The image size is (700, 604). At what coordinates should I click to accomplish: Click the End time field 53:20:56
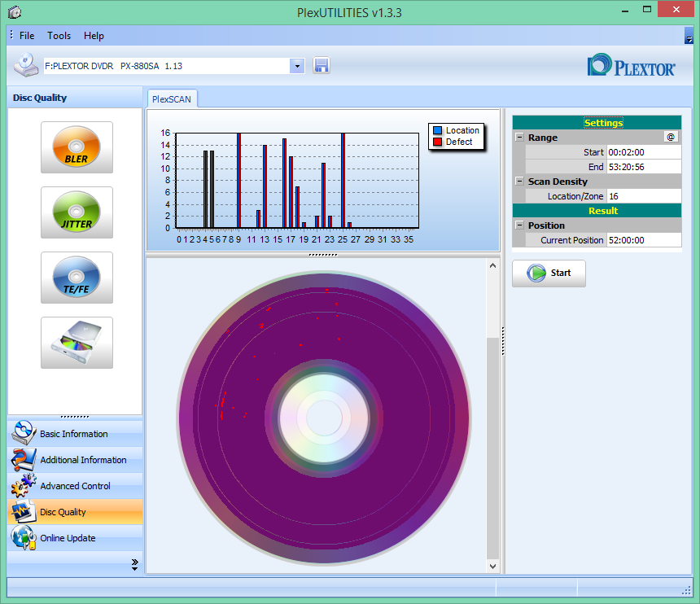tap(644, 167)
